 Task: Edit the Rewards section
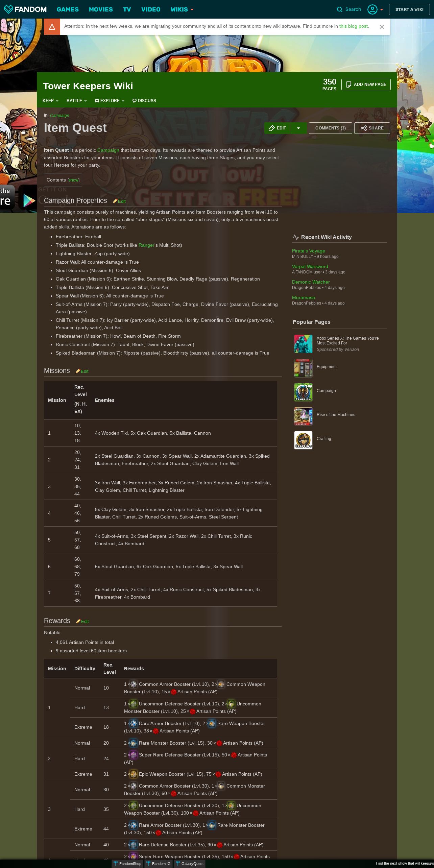click(x=82, y=621)
